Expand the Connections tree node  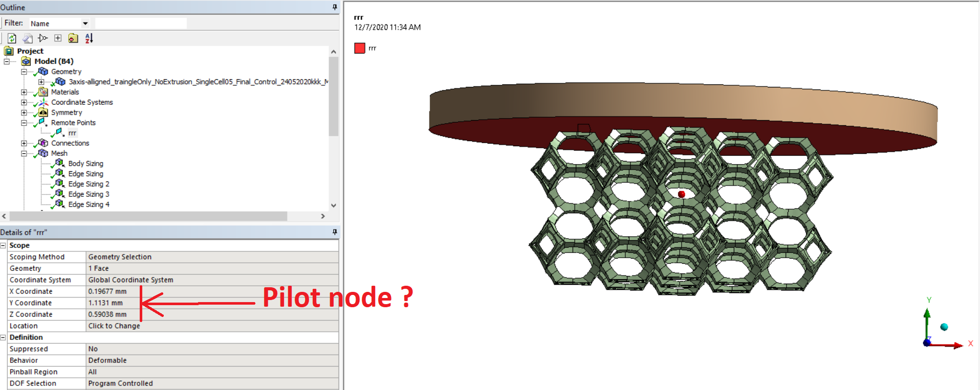click(24, 143)
